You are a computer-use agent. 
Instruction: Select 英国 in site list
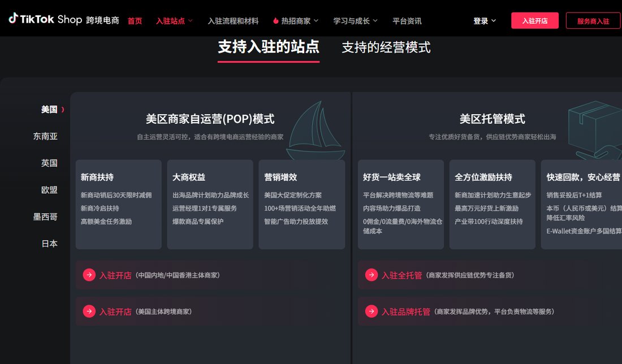coord(49,163)
